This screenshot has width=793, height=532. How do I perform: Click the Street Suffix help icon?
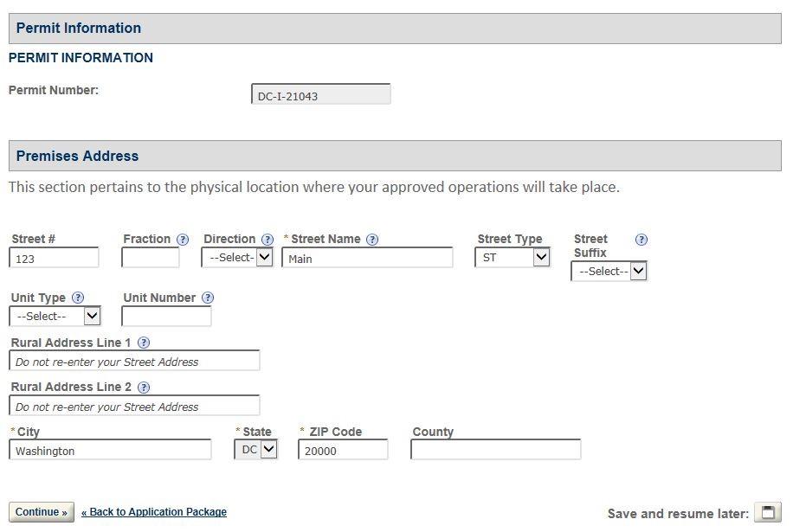pyautogui.click(x=641, y=240)
